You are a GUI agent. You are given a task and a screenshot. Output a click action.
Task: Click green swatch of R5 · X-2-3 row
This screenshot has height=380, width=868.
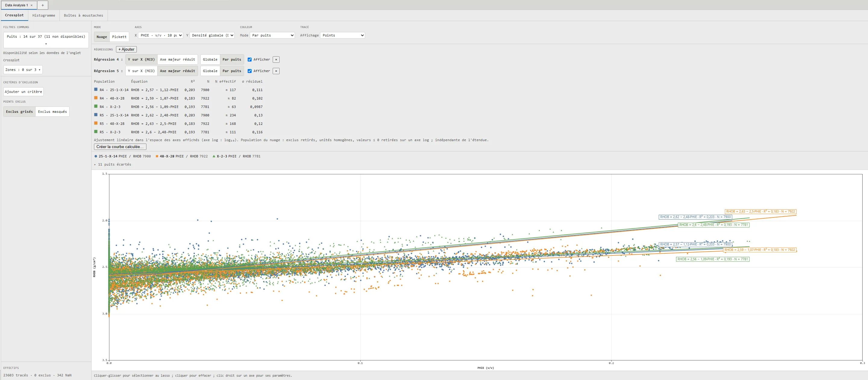point(96,132)
